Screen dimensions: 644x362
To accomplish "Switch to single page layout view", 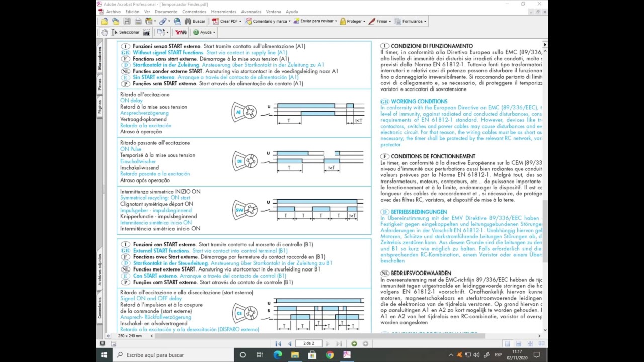I will tap(507, 344).
